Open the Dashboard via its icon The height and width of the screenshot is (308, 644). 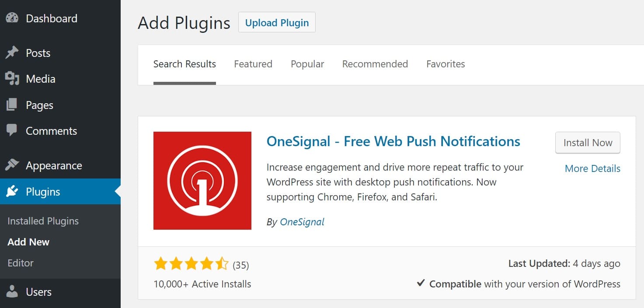tap(13, 18)
